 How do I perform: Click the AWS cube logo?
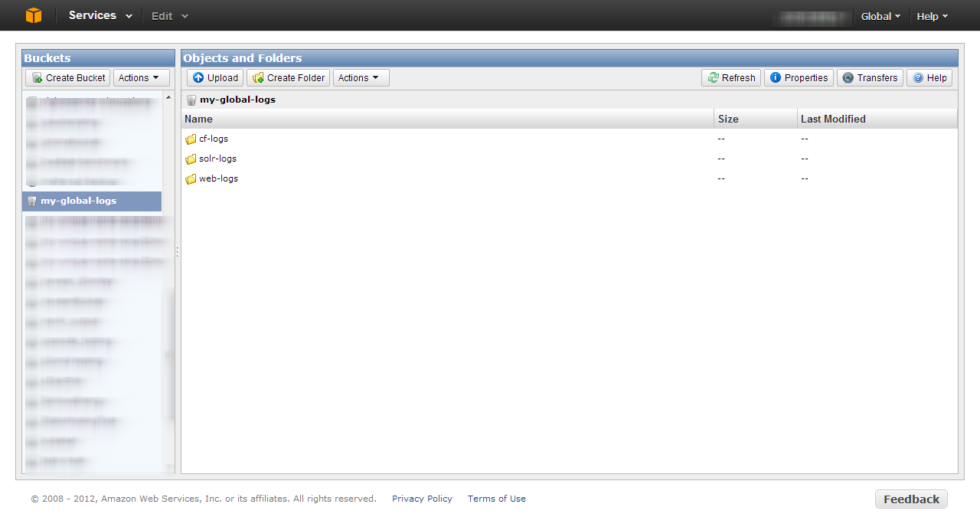point(32,15)
